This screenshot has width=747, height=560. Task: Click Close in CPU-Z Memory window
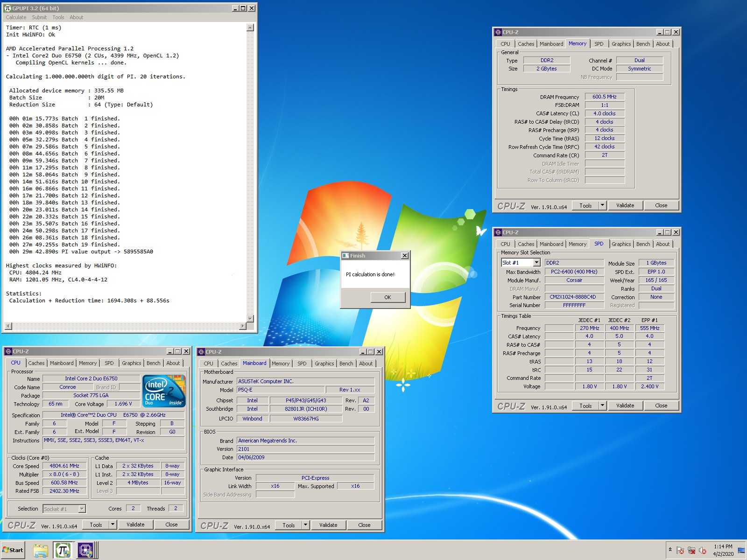click(661, 205)
